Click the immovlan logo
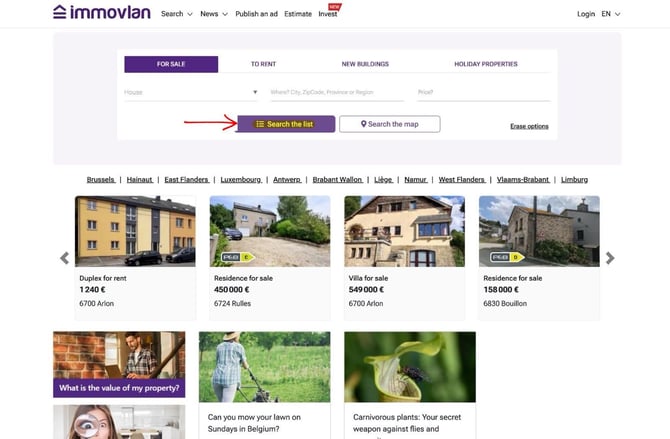 [x=101, y=13]
